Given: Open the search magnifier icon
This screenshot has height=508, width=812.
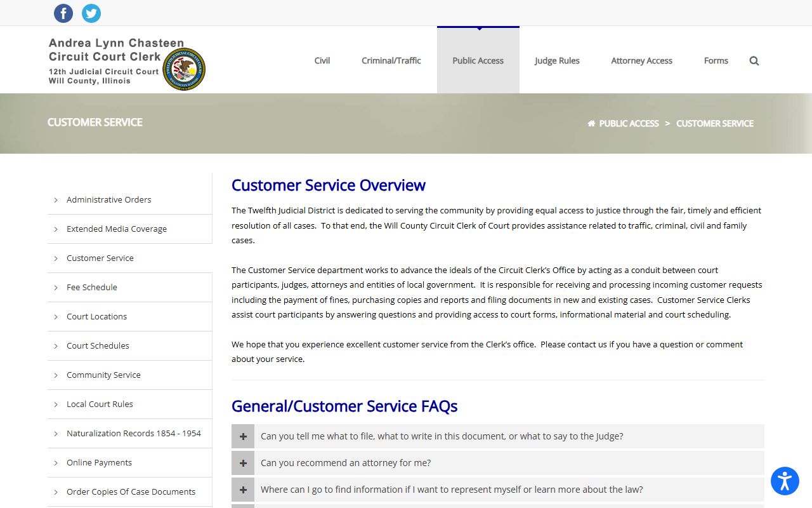Looking at the screenshot, I should pos(754,61).
